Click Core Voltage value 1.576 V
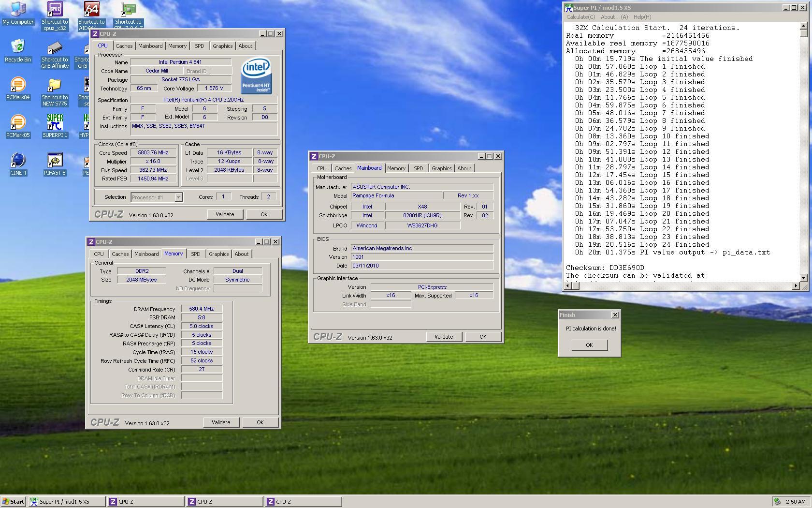Screen dimensions: 812x508 [x=214, y=88]
